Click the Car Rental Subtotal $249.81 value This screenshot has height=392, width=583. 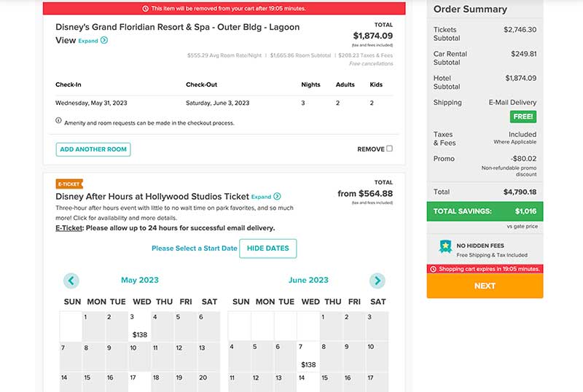point(523,54)
